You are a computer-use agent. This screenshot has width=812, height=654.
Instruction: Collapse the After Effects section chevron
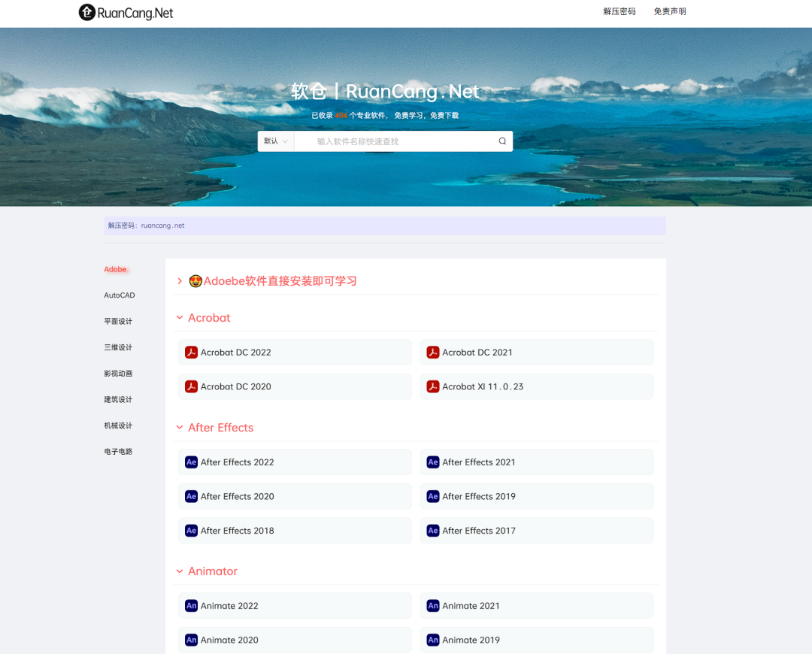(x=180, y=427)
